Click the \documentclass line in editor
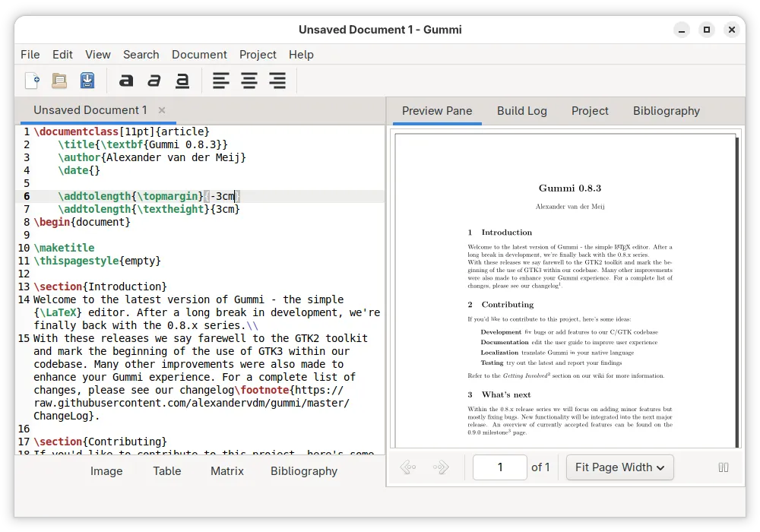The image size is (760, 532). point(122,131)
